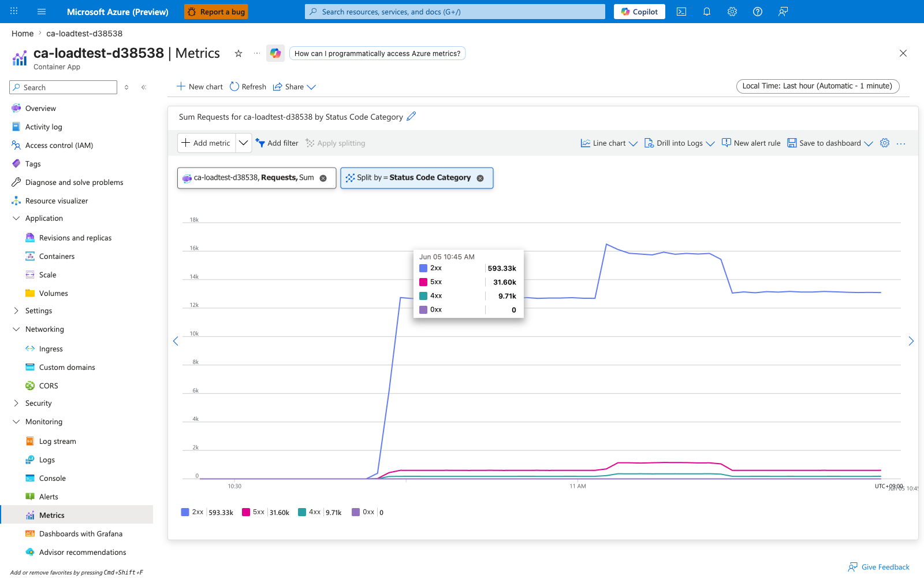The width and height of the screenshot is (924, 578).
Task: Open the Azure portal apps grid icon
Action: pos(14,12)
